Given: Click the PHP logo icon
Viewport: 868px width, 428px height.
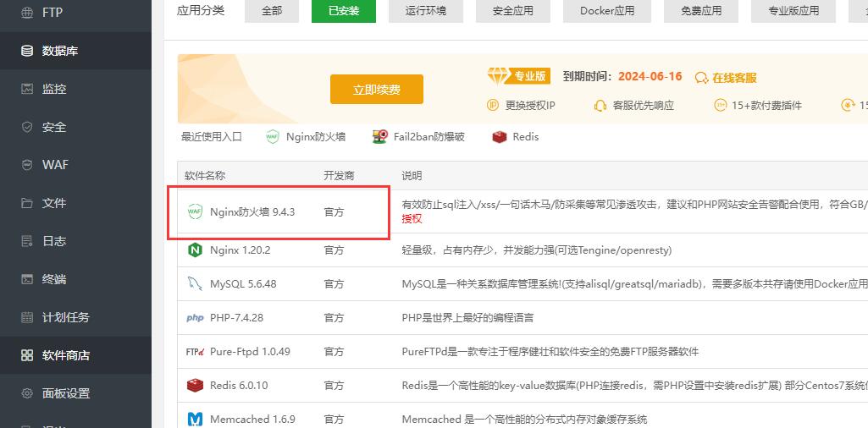Looking at the screenshot, I should 195,318.
